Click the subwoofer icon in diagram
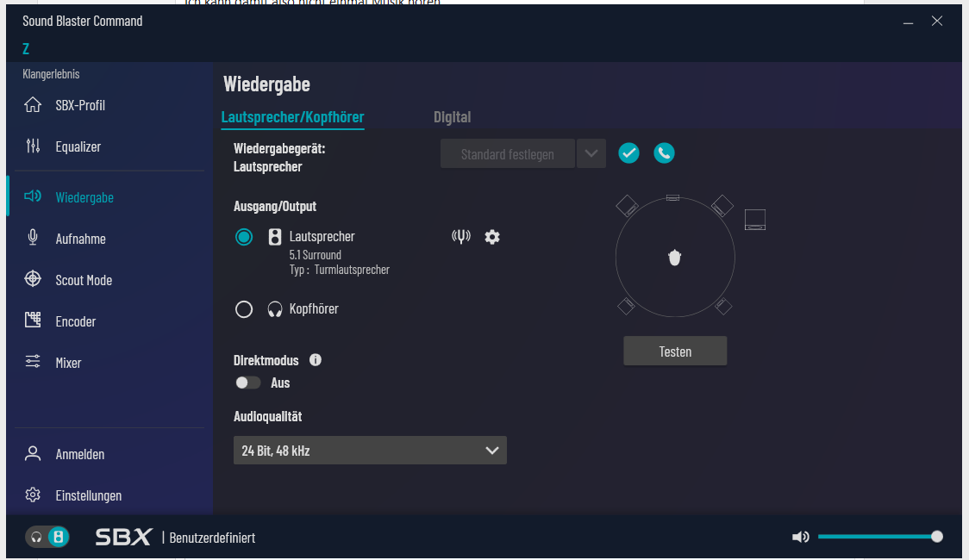Image resolution: width=969 pixels, height=560 pixels. pyautogui.click(x=755, y=220)
